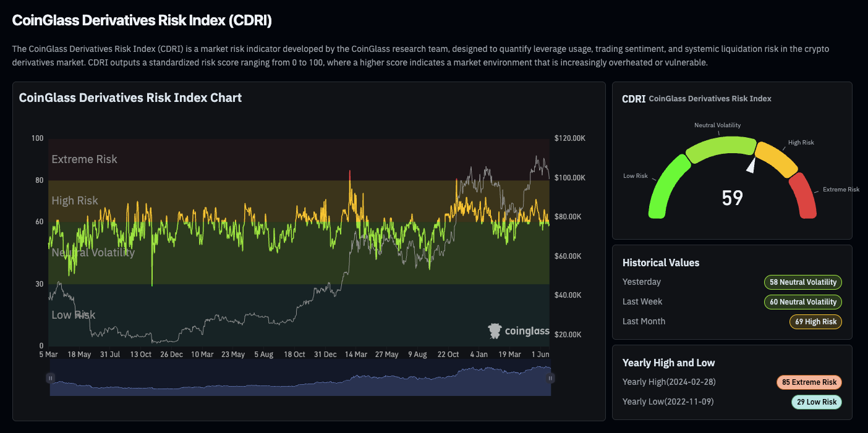Click the gauge score value 59
The image size is (868, 433).
pos(732,198)
